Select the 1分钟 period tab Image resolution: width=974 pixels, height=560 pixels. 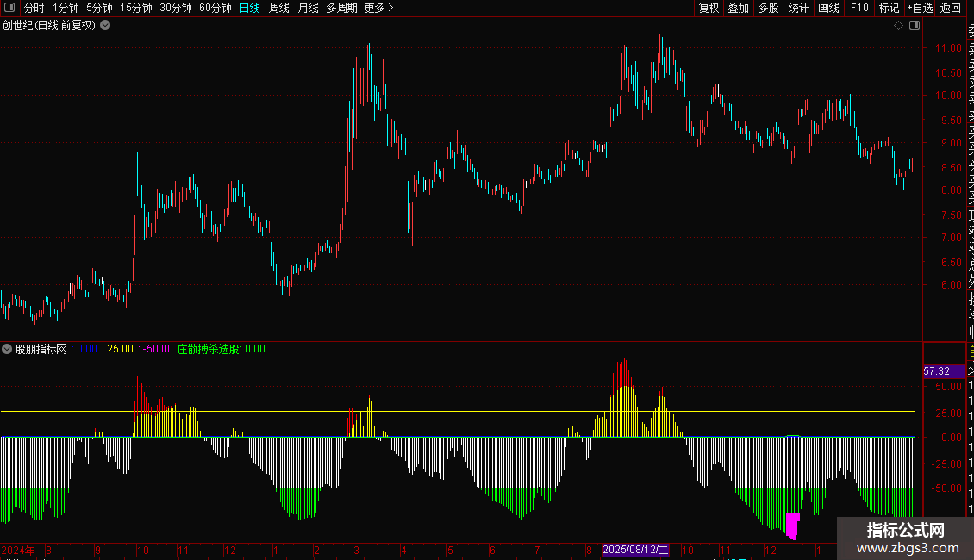pyautogui.click(x=66, y=8)
